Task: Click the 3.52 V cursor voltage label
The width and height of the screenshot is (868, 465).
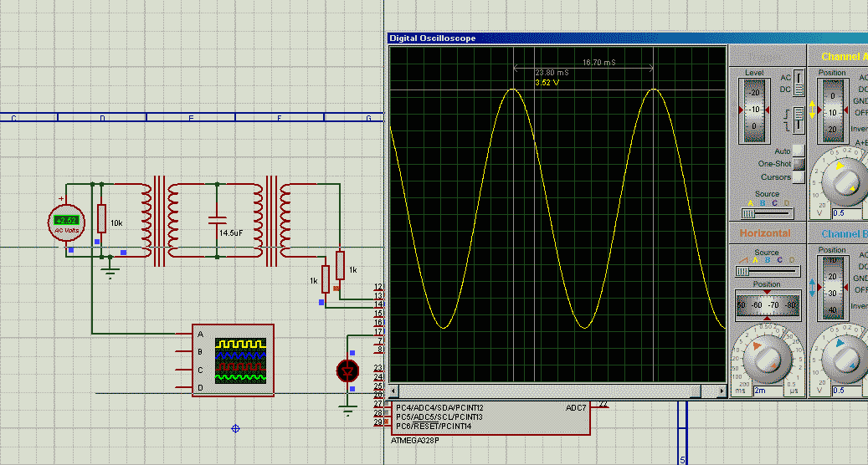Action: 547,83
